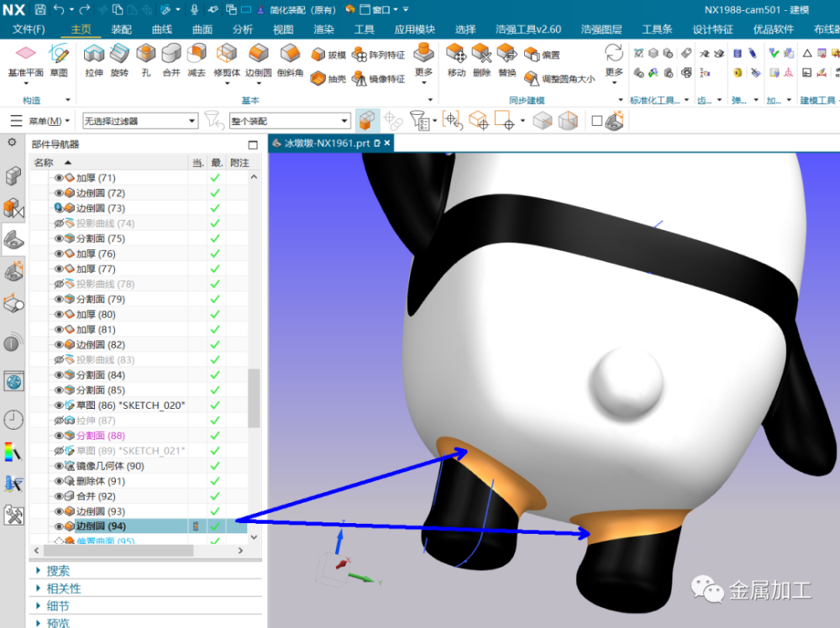Create a Datum Plane (基准平面)
Screen dimensions: 840x628
[x=26, y=63]
